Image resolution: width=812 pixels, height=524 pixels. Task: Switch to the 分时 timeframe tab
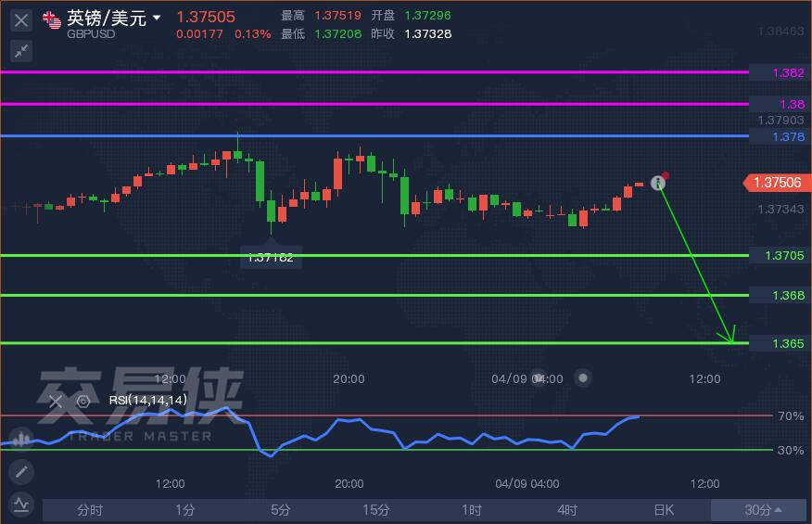(90, 510)
